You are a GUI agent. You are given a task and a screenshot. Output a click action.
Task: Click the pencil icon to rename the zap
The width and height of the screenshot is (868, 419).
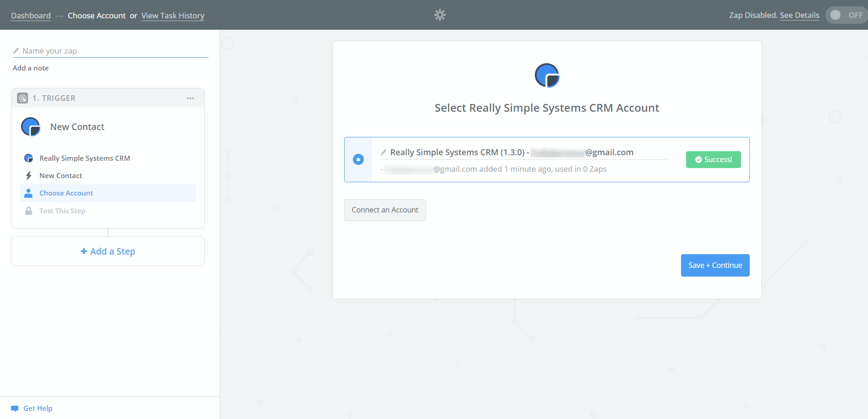[x=16, y=50]
